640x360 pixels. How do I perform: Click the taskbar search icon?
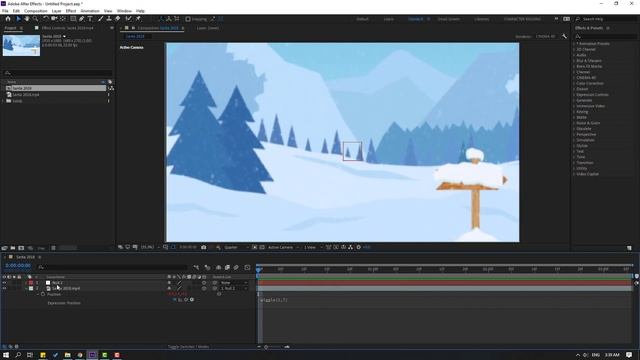click(18, 355)
